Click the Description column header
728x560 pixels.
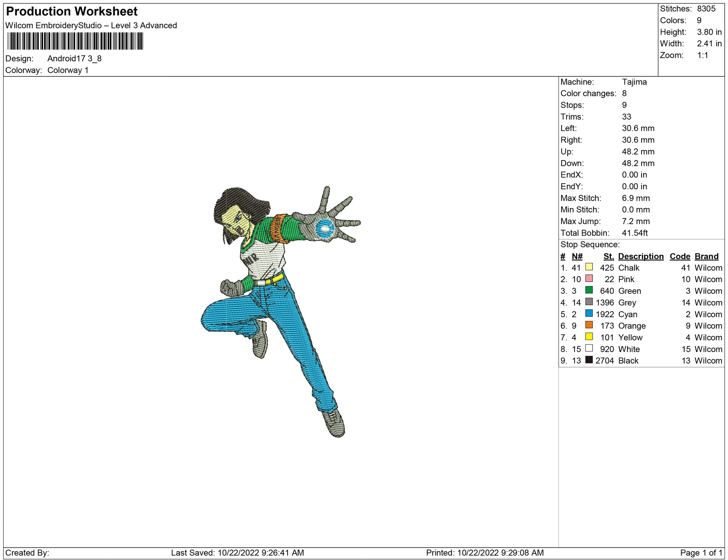click(x=640, y=256)
